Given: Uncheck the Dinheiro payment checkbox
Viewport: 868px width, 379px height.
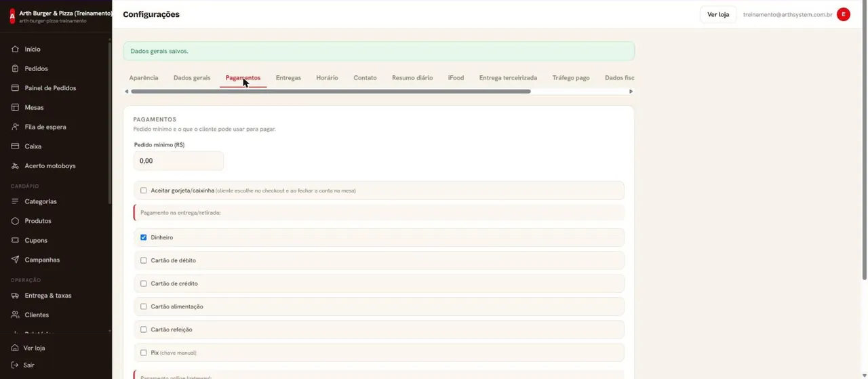Looking at the screenshot, I should coord(143,237).
